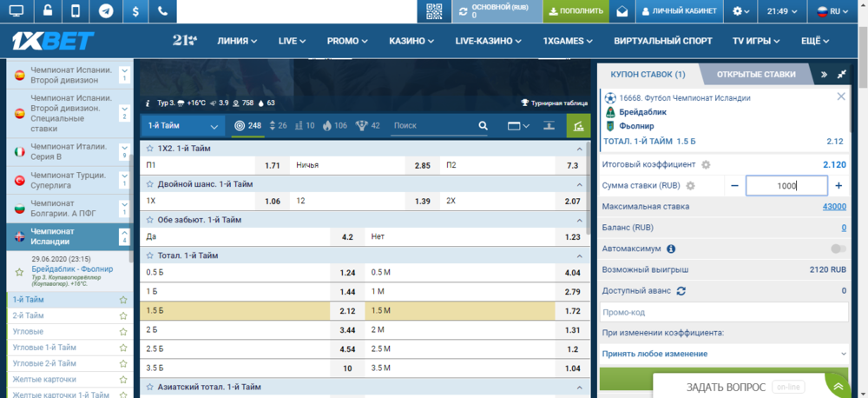
Task: Click the Максимальная ставка 43000 link
Action: click(x=834, y=207)
